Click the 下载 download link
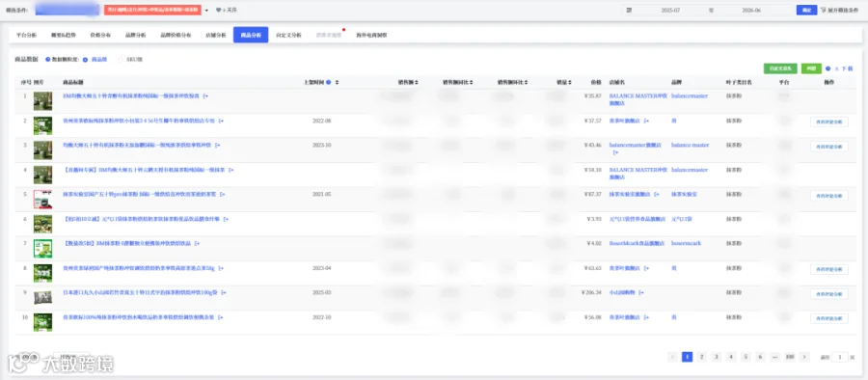 (844, 68)
